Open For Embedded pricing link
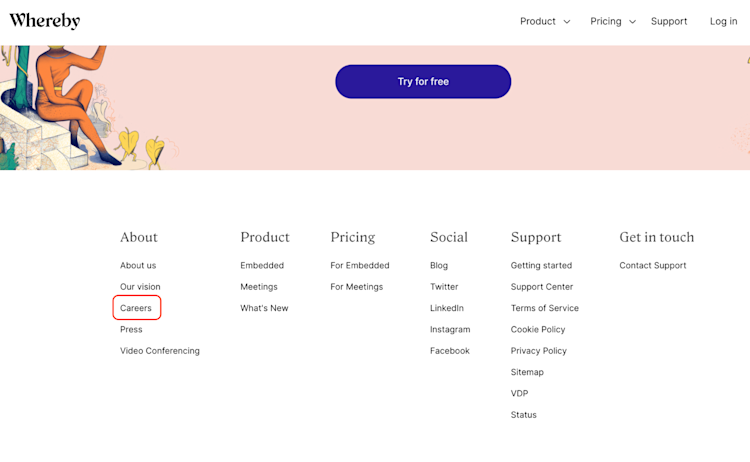Image resolution: width=750 pixels, height=462 pixels. coord(360,265)
